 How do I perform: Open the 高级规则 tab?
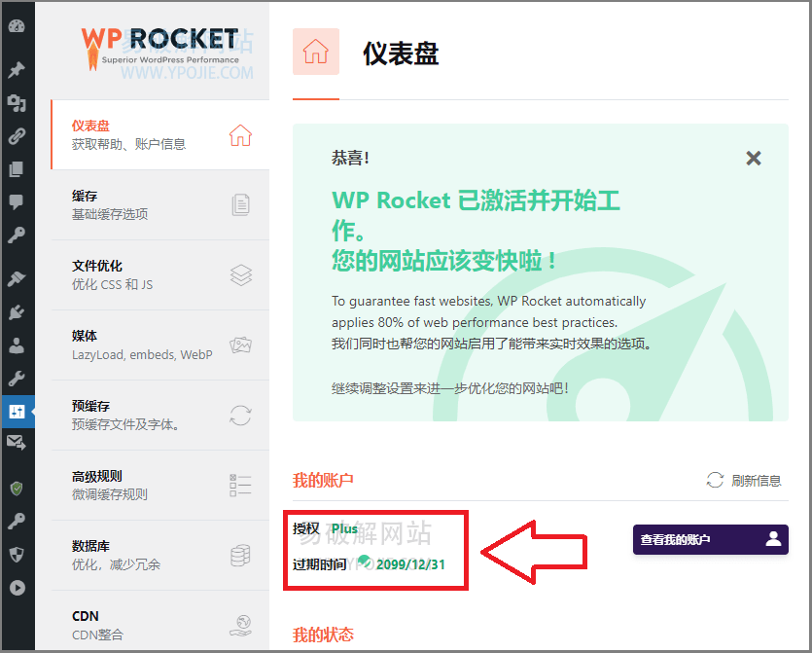coord(160,485)
